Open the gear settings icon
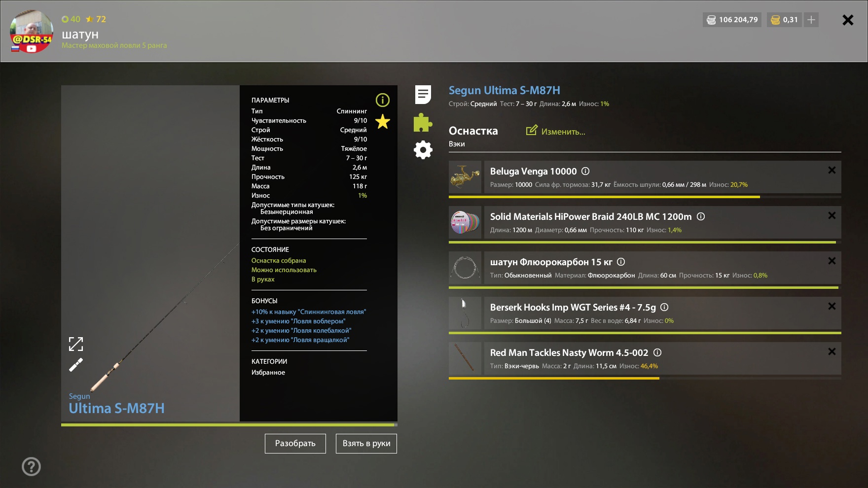Screen dimensions: 868x488 pyautogui.click(x=423, y=150)
